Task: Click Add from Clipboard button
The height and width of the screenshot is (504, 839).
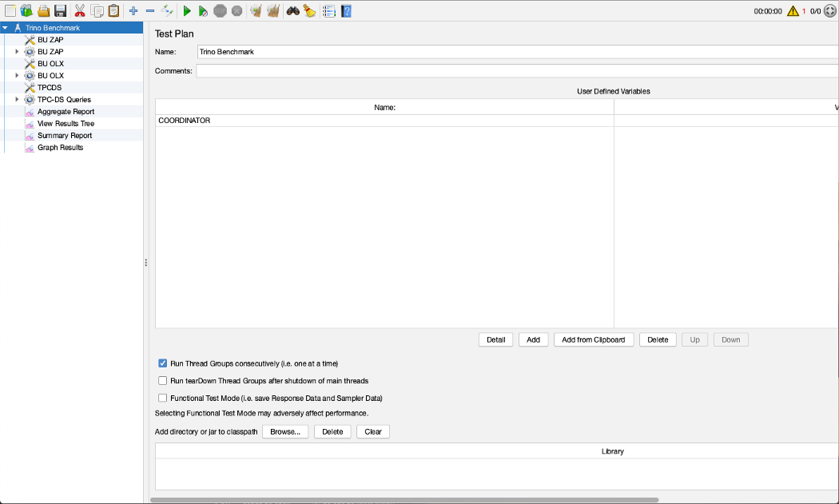Action: 594,339
